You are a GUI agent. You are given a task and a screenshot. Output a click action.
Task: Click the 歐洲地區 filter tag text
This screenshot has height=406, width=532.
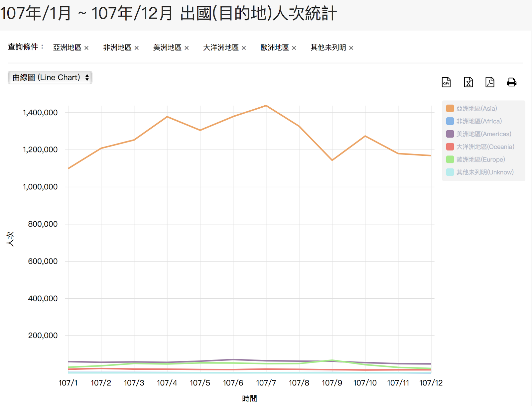(275, 48)
